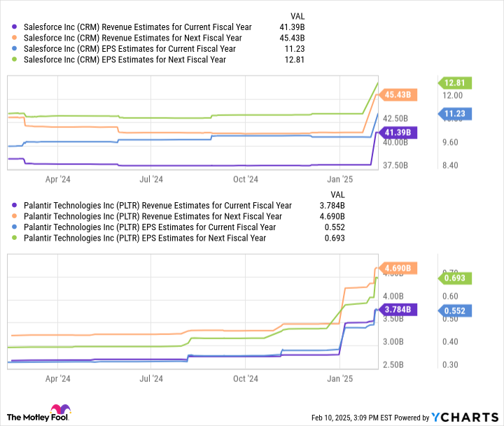Select the 3.784B purple Palantir flag
This screenshot has height=426, width=504.
(398, 309)
